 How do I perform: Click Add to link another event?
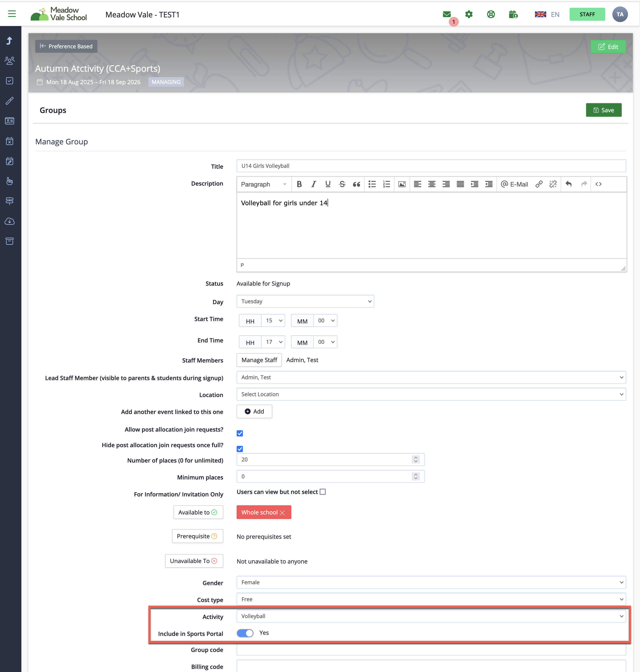coord(254,411)
